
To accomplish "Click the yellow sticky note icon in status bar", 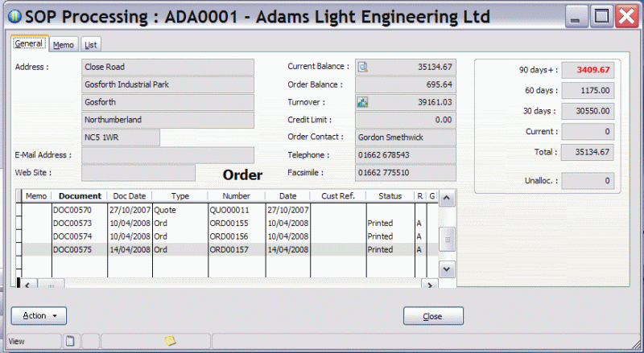I will tap(171, 340).
